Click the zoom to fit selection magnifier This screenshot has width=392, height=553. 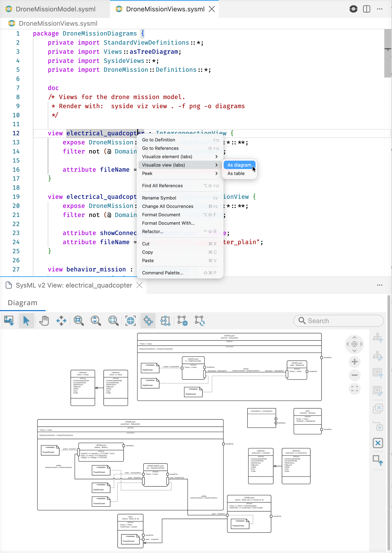113,321
